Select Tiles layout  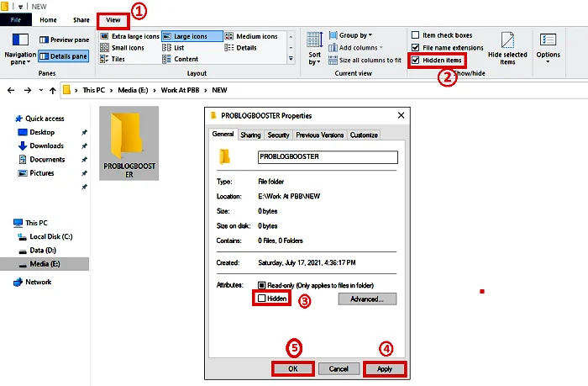[x=113, y=59]
